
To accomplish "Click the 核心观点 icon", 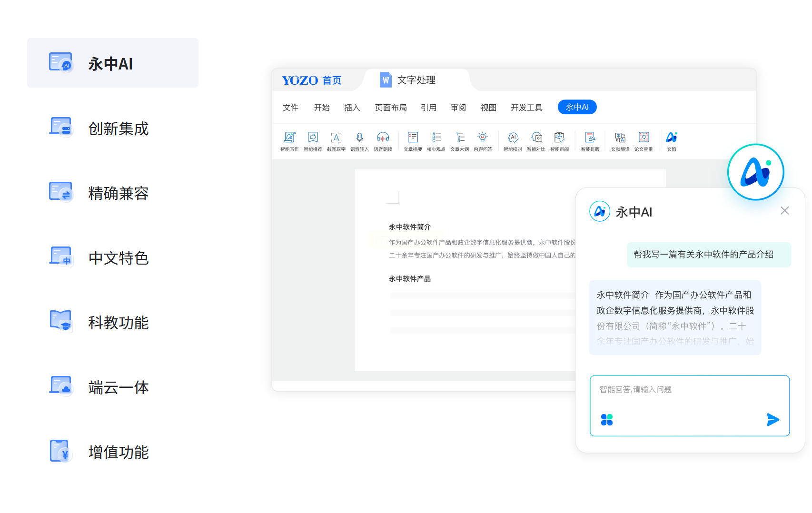I will click(436, 141).
